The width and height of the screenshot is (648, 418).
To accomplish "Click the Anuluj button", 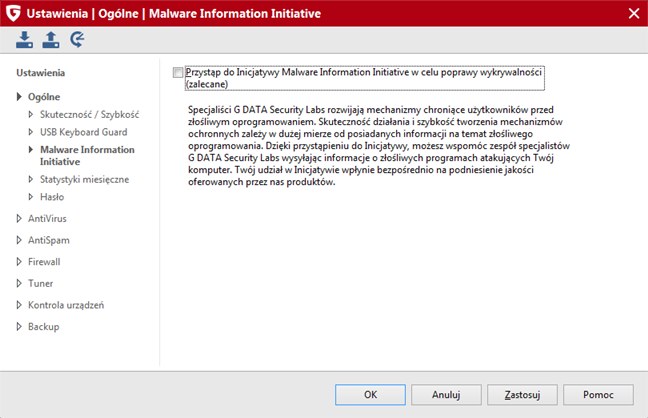I will click(x=446, y=395).
